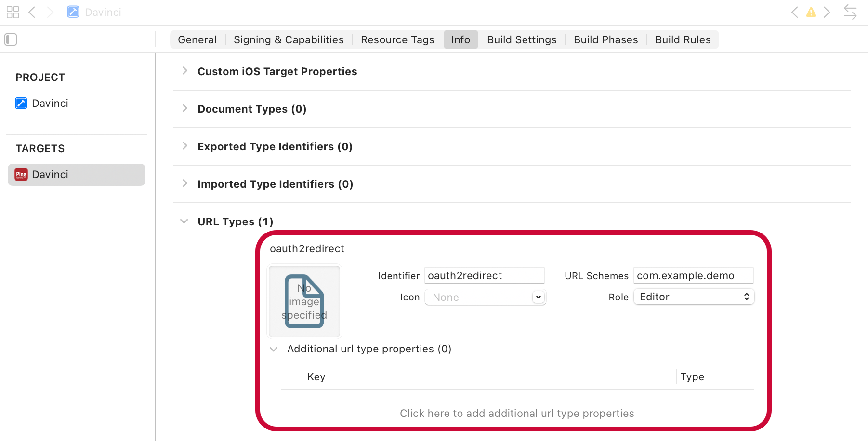Click here to add additional url type properties
The image size is (868, 441).
(517, 413)
